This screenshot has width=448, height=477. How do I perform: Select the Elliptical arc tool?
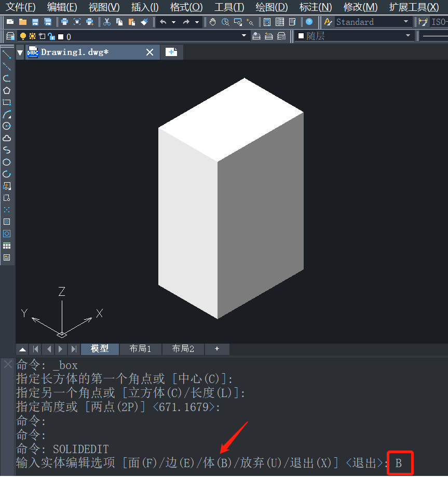tap(7, 174)
